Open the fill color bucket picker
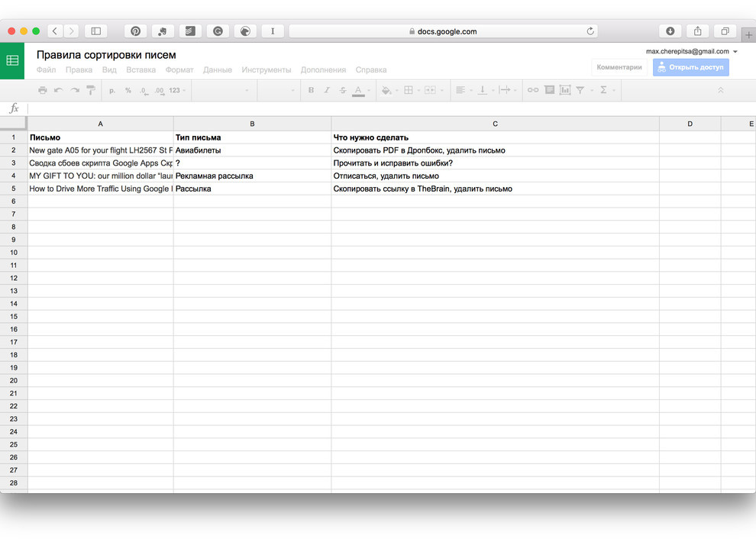This screenshot has width=756, height=542. pos(386,90)
